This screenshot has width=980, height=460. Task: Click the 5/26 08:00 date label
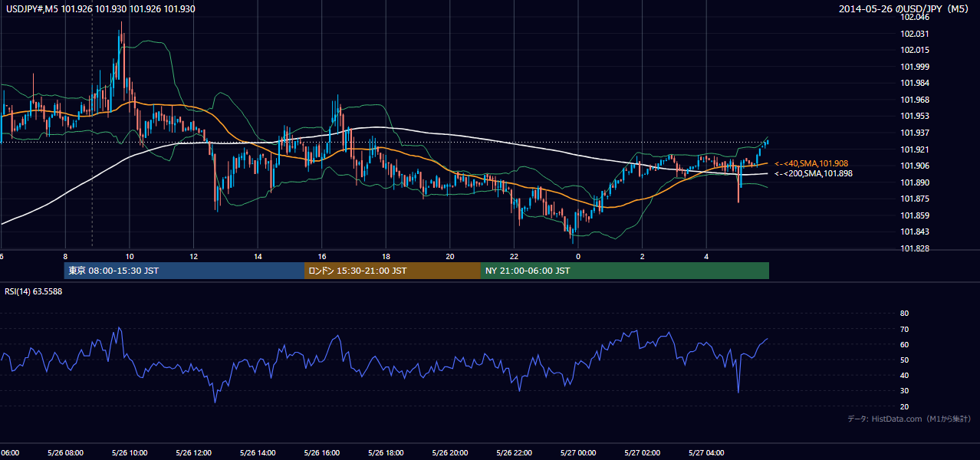click(x=65, y=453)
